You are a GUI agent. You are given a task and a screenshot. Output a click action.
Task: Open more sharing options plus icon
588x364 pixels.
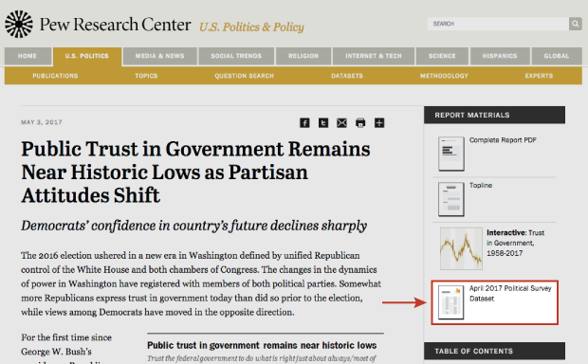[379, 123]
